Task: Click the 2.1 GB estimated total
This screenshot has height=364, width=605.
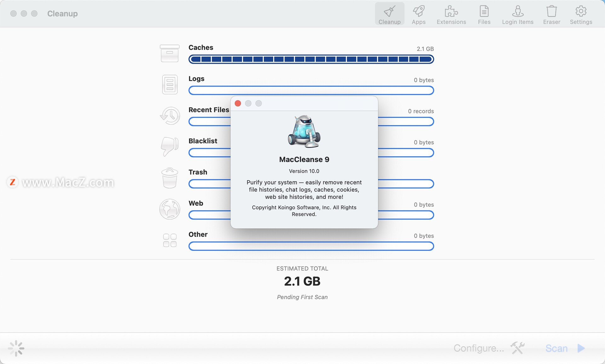Action: (302, 281)
